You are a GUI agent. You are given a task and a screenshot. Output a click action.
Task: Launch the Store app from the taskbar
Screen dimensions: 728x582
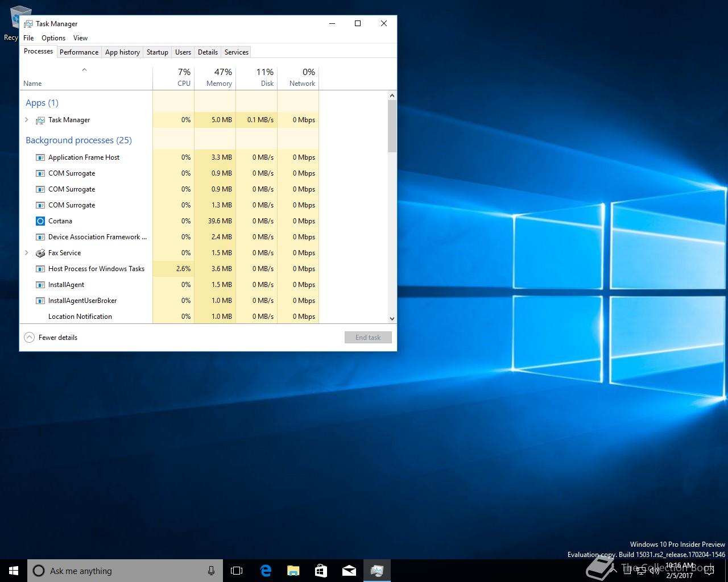(321, 571)
